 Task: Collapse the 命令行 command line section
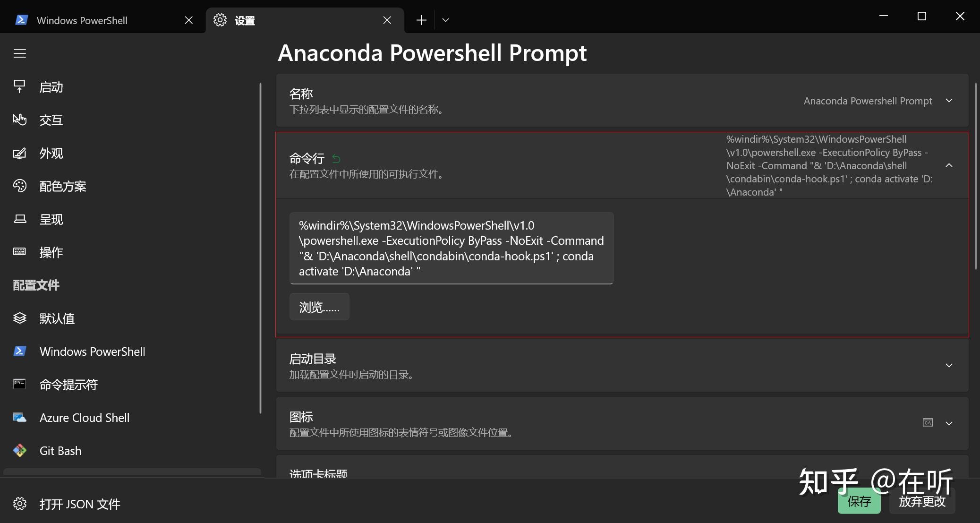point(949,166)
